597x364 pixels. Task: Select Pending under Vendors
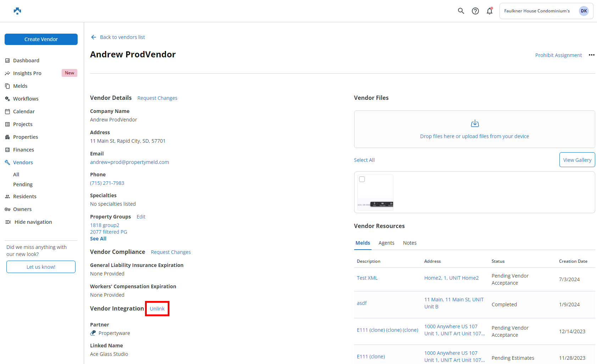pyautogui.click(x=23, y=184)
